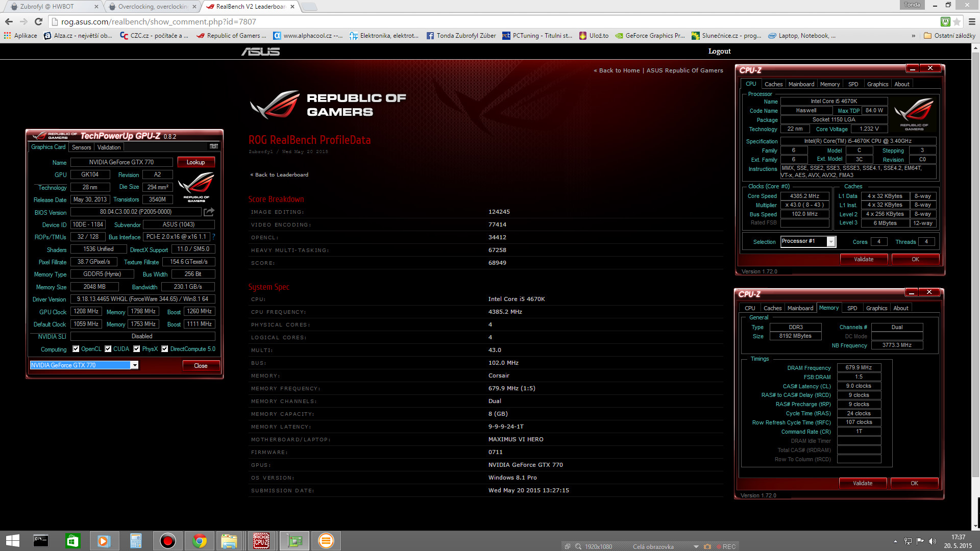The width and height of the screenshot is (980, 551).
Task: Click the action center flag tray icon
Action: (x=920, y=541)
